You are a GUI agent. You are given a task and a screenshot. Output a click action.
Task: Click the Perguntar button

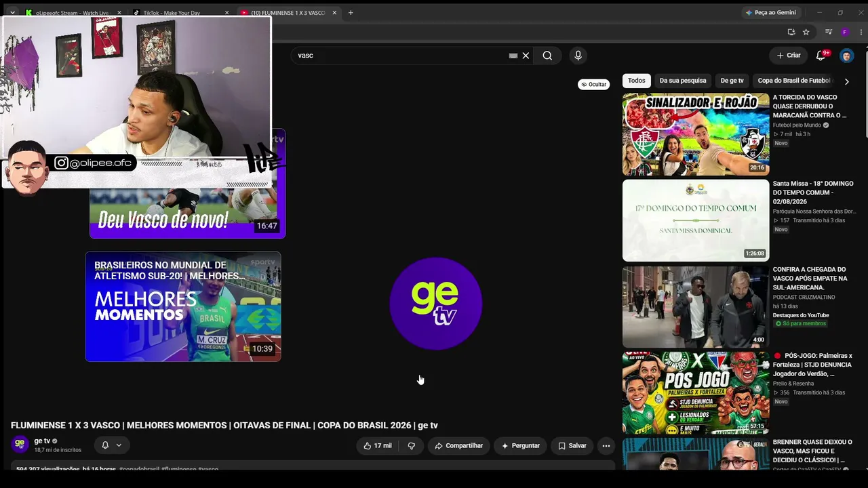(x=520, y=446)
